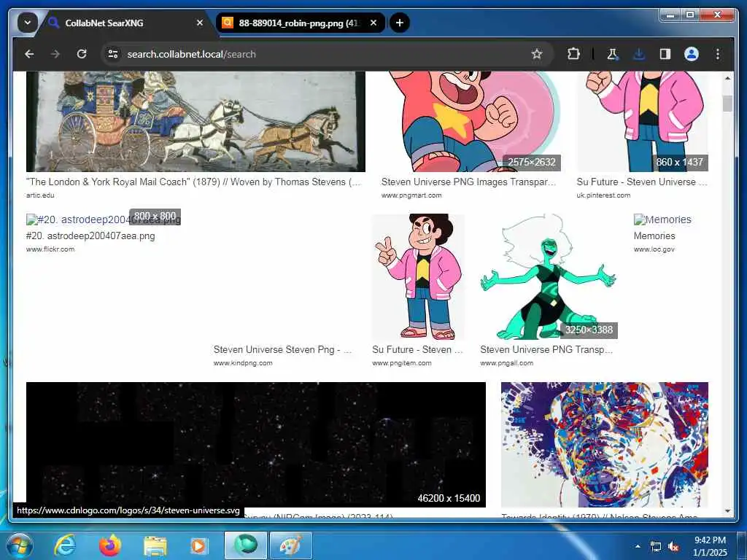Viewport: 747px width, 560px height.
Task: Open Chrome three-dot menu
Action: coord(718,54)
